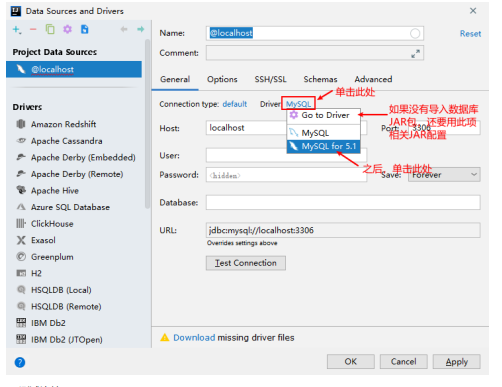502x387 pixels.
Task: Select HSQLDB (Remote) driver
Action: 66,307
